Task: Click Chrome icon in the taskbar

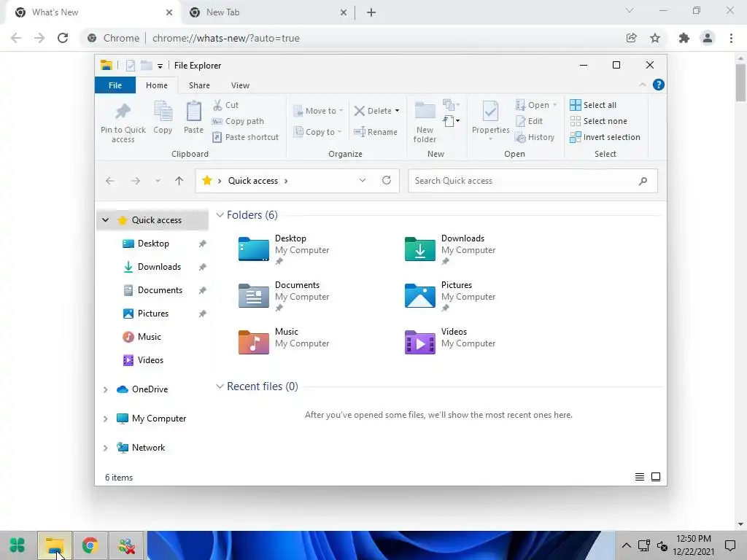Action: click(90, 545)
